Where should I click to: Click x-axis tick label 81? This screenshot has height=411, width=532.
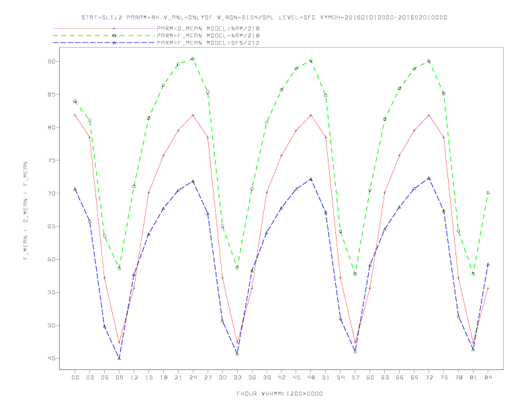[x=474, y=377]
